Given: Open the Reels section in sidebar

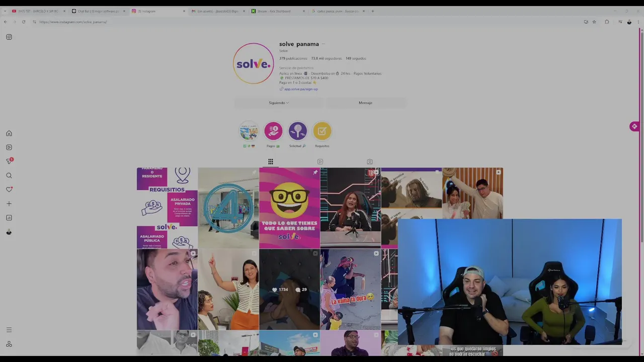Looking at the screenshot, I should coord(9,147).
